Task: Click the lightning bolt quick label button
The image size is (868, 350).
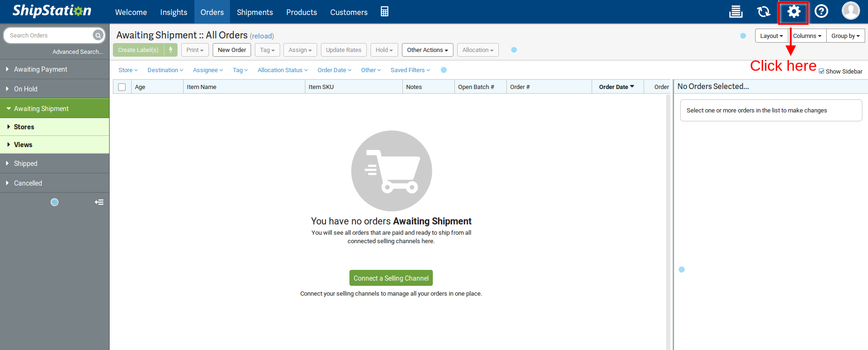Action: pyautogui.click(x=171, y=50)
